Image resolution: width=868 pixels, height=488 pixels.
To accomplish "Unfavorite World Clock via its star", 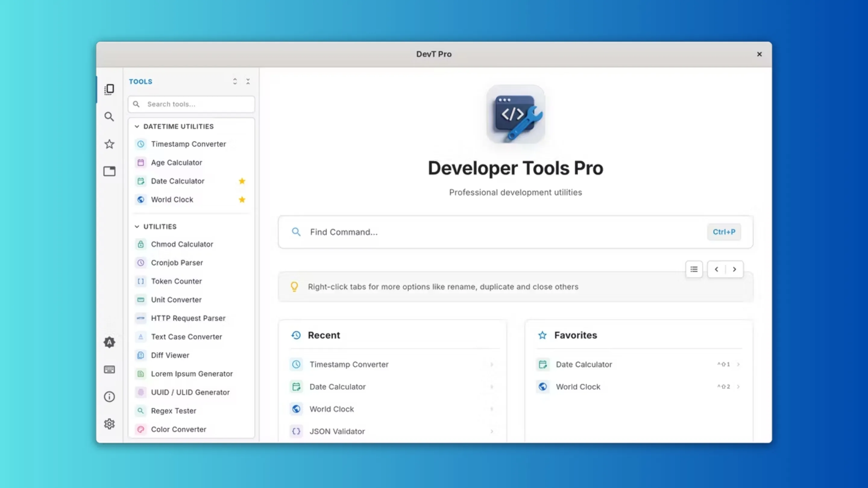I will tap(242, 200).
